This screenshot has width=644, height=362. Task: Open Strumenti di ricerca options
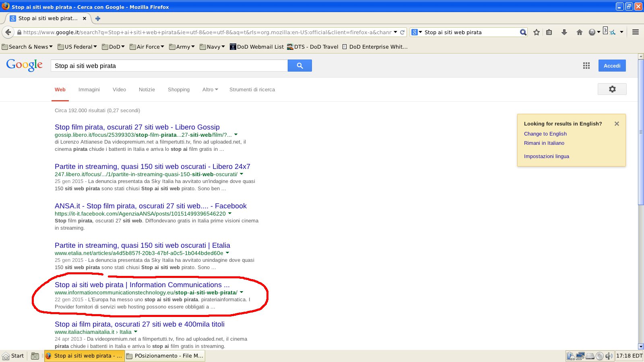click(x=252, y=89)
